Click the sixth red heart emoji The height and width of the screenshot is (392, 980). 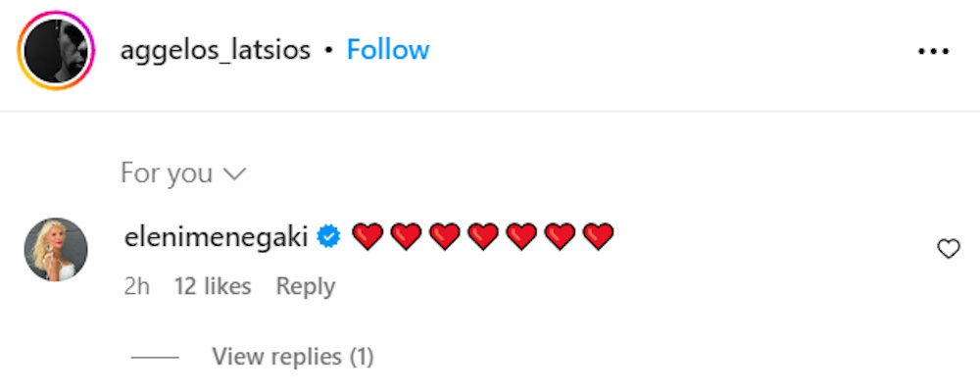560,236
